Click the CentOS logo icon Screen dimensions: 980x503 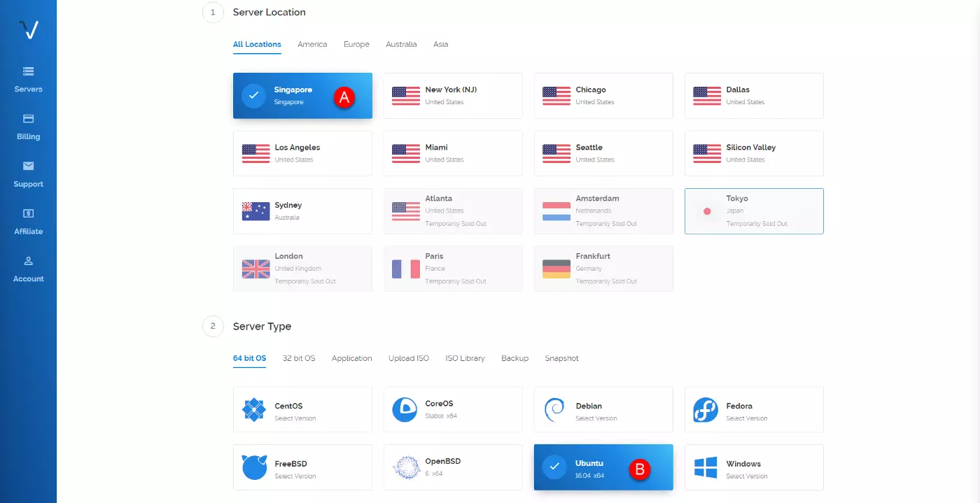point(254,409)
